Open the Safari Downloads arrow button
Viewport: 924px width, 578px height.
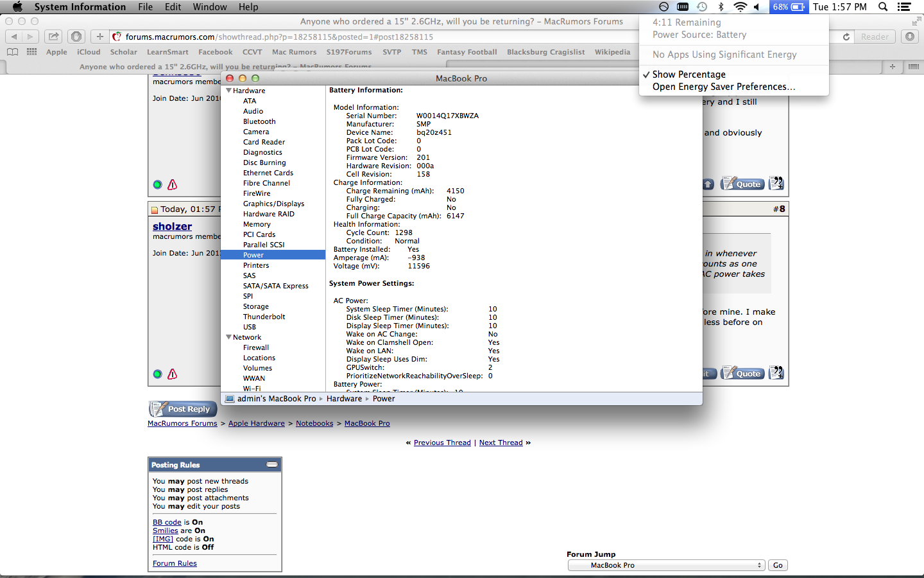(x=910, y=37)
